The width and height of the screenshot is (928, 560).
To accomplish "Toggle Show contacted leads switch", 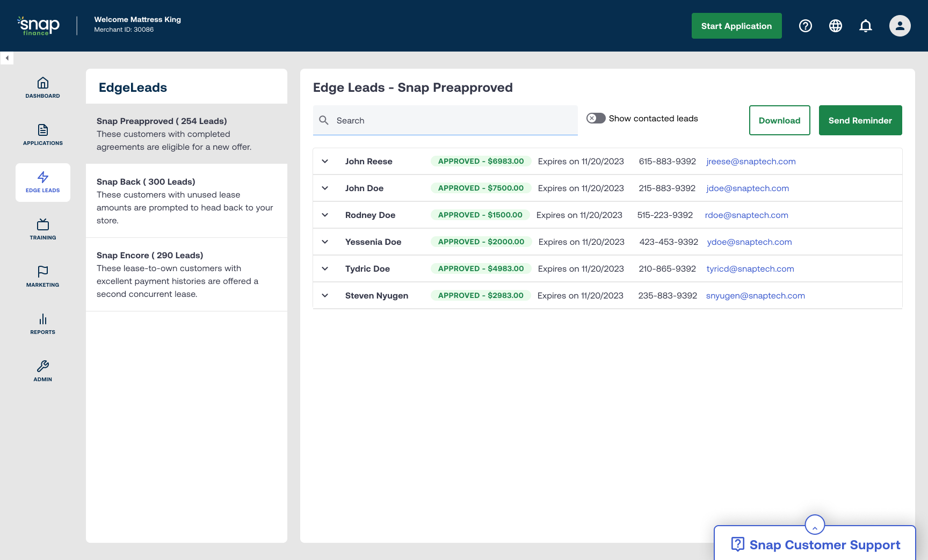I will pyautogui.click(x=596, y=118).
